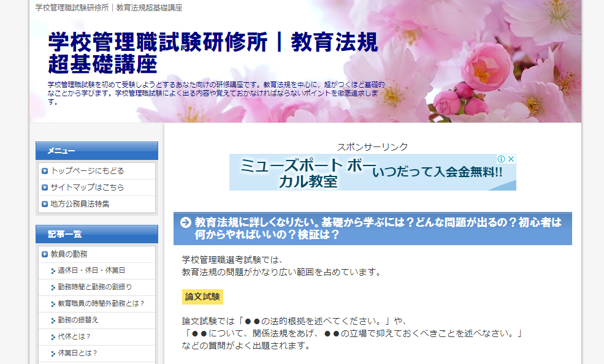Image resolution: width=604 pixels, height=364 pixels.
Task: Open 勤務の振替え article link
Action: click(78, 320)
